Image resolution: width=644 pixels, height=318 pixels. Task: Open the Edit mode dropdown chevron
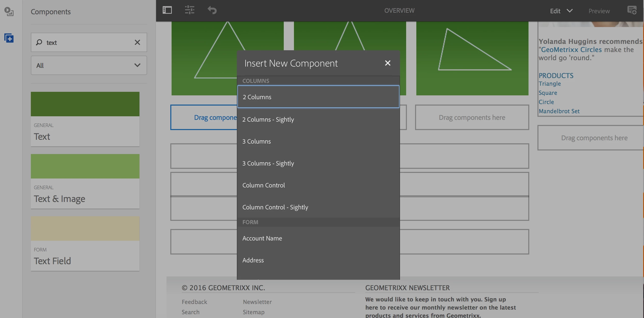click(570, 11)
